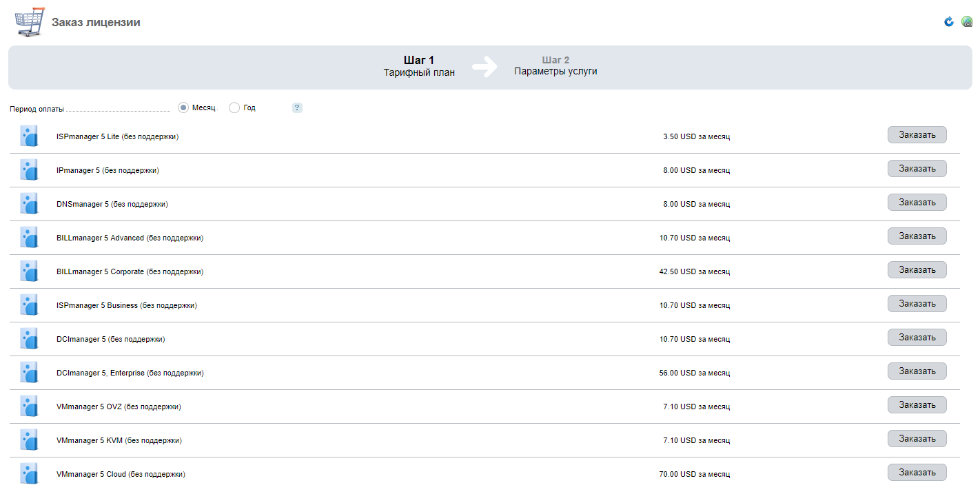The width and height of the screenshot is (980, 494).
Task: Click the VMmanager 5 KVM product icon
Action: (29, 440)
